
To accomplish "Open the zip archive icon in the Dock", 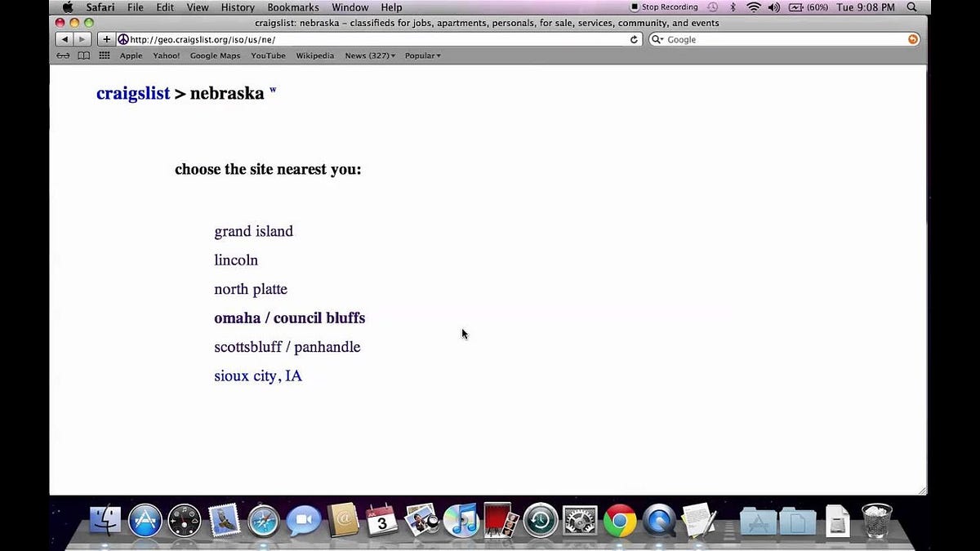I will (838, 520).
